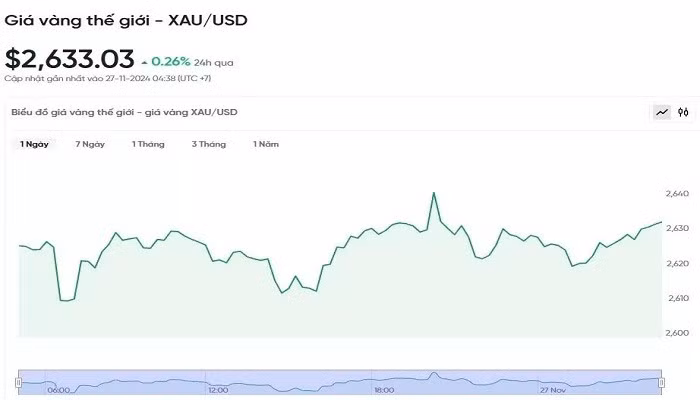
Task: Show the 1 Tháng price history
Action: coord(148,144)
